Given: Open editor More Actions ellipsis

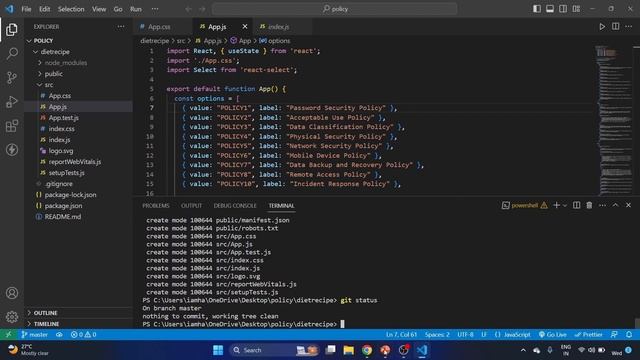Looking at the screenshot, I should 629,27.
